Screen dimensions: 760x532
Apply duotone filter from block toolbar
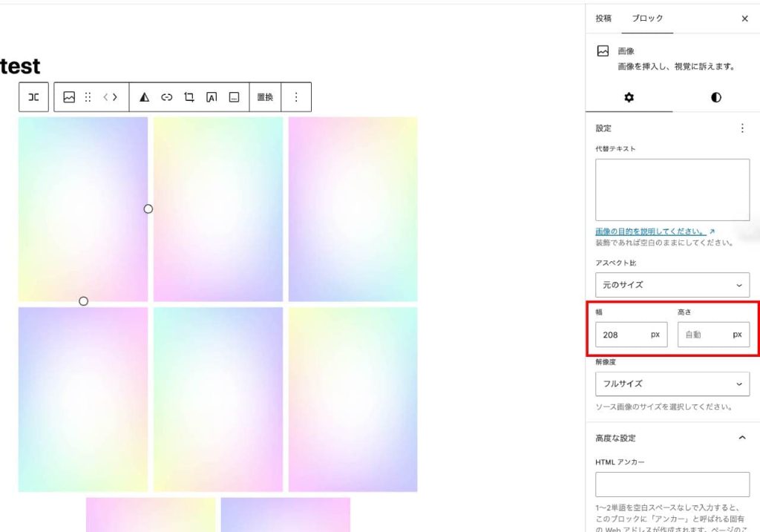pos(145,97)
